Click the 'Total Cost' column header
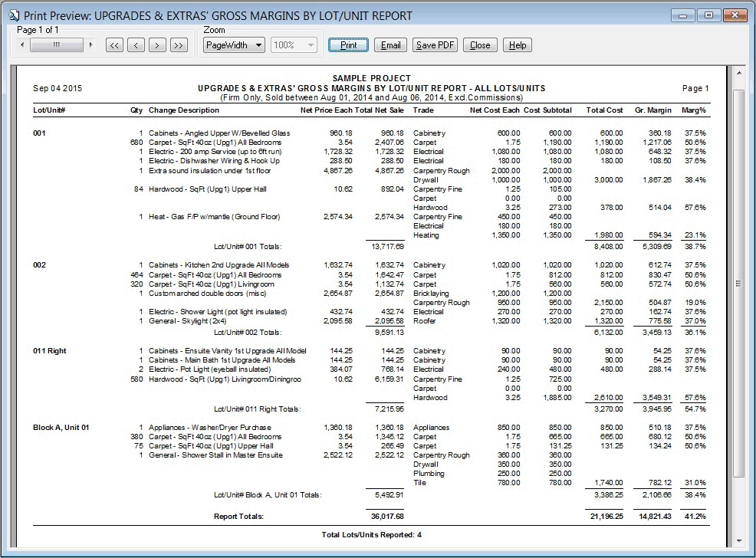Screen dimensions: 756x558 point(605,110)
